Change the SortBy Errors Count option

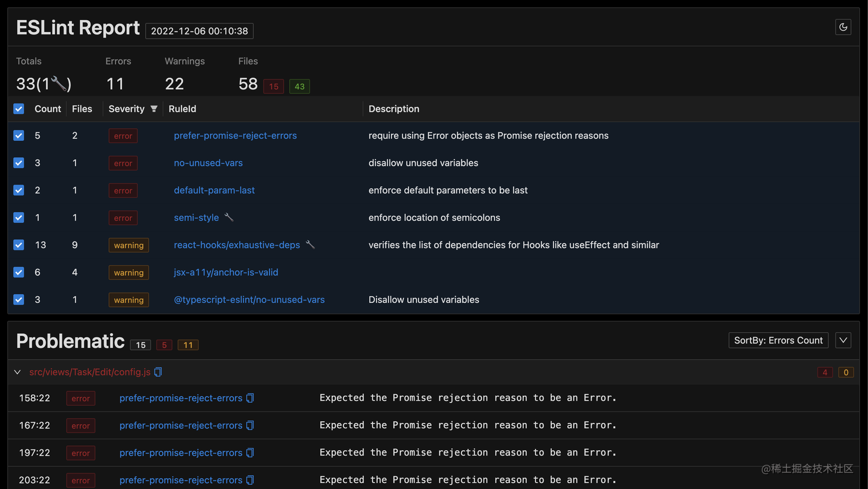[x=778, y=340]
